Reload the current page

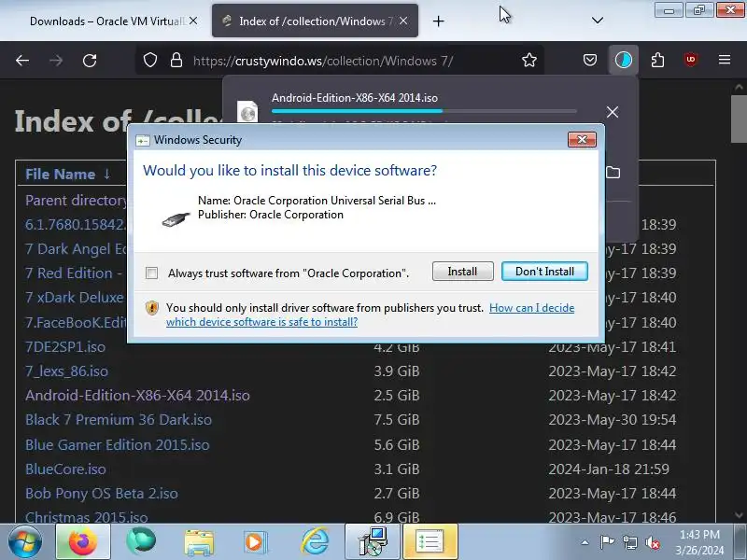pos(90,61)
